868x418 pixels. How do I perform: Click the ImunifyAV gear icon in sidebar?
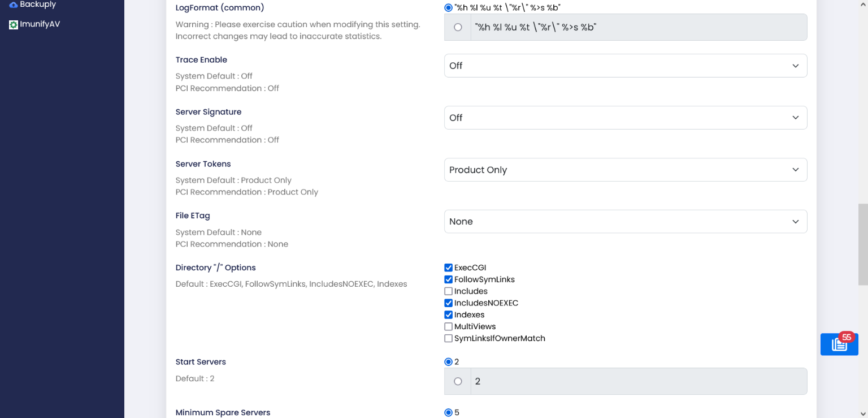14,25
